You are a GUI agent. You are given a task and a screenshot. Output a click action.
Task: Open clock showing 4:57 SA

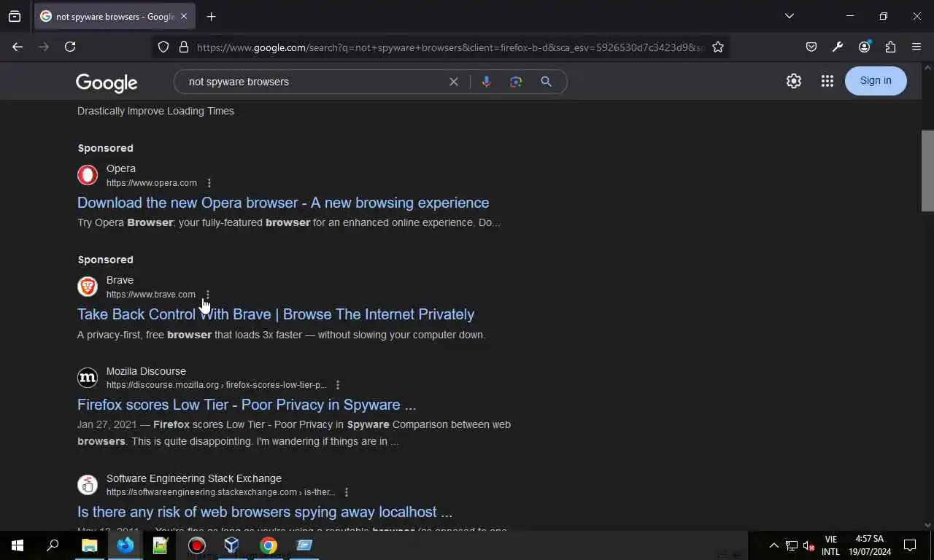coord(870,545)
